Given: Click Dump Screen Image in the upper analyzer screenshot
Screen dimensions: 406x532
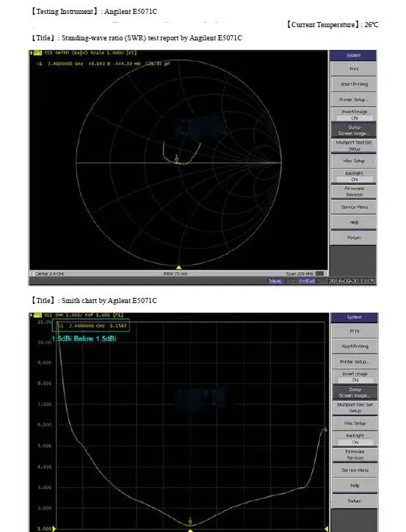Looking at the screenshot, I should pyautogui.click(x=353, y=131).
